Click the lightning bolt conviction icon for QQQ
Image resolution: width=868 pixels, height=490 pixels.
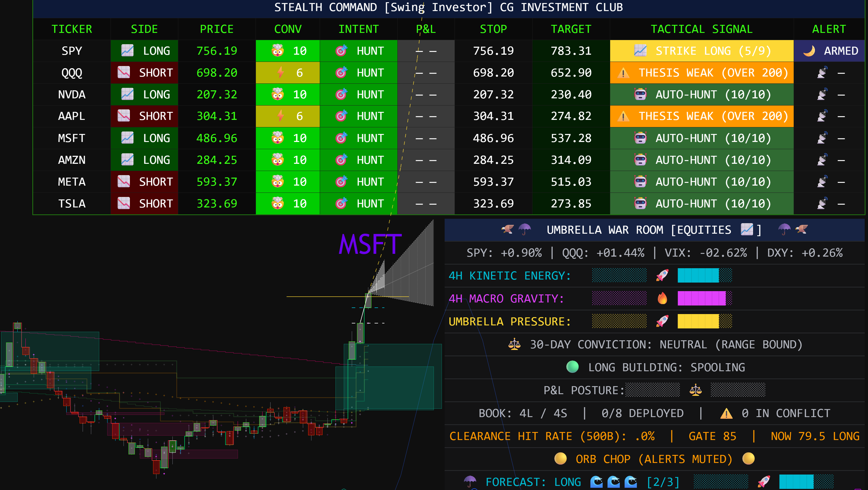click(x=280, y=72)
